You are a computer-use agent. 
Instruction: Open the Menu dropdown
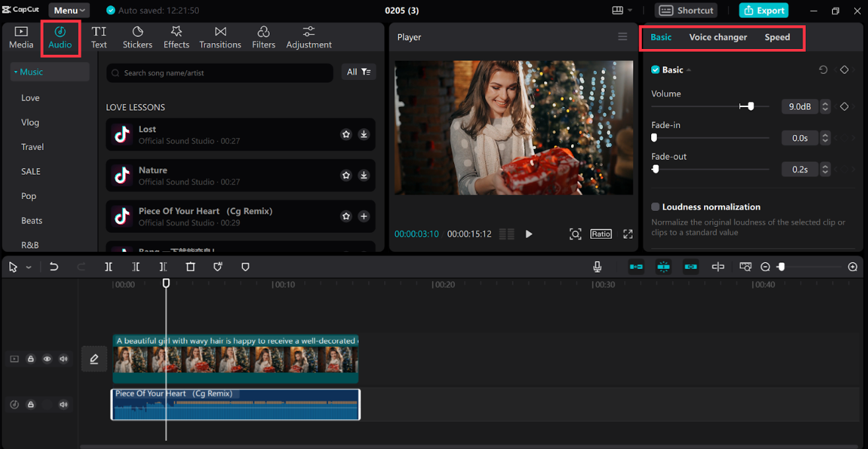(x=69, y=11)
